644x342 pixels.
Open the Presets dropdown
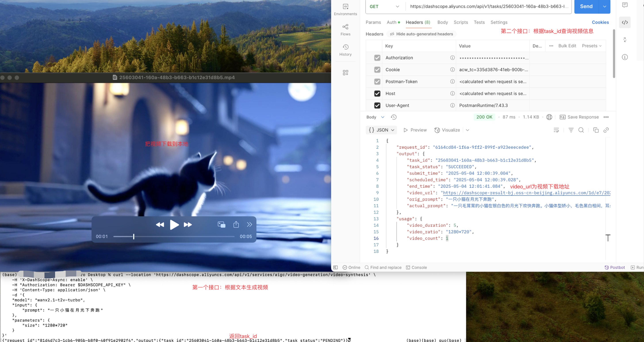tap(592, 46)
